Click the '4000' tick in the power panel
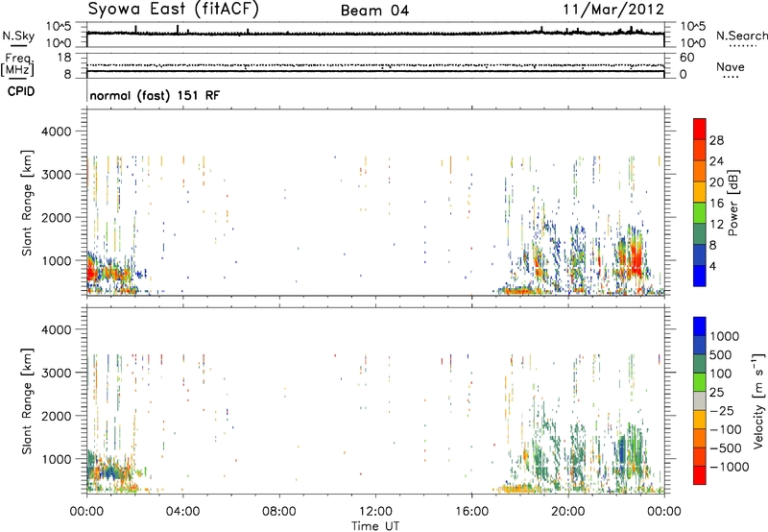The image size is (768, 532). (x=56, y=132)
